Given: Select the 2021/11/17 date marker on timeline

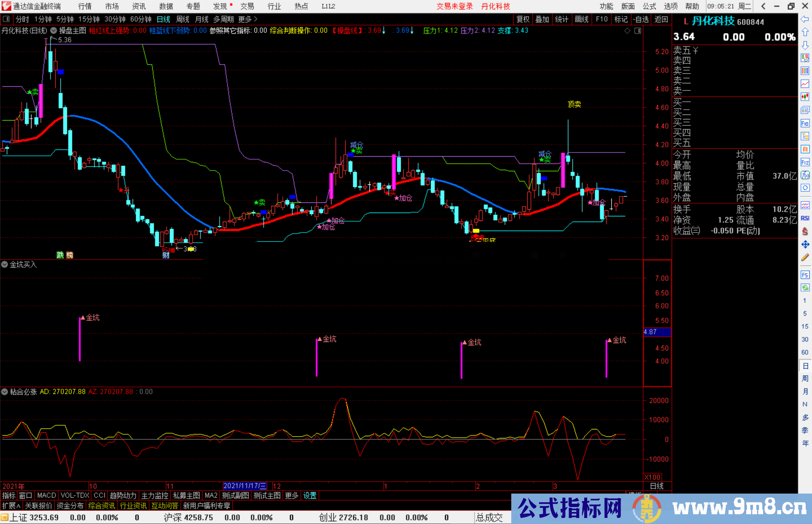Looking at the screenshot, I should tap(245, 486).
